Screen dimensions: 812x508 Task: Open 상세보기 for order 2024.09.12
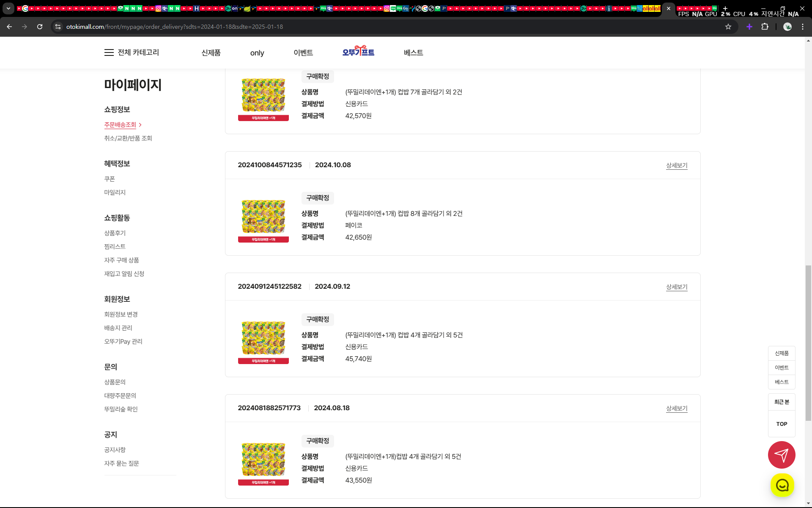(x=676, y=287)
